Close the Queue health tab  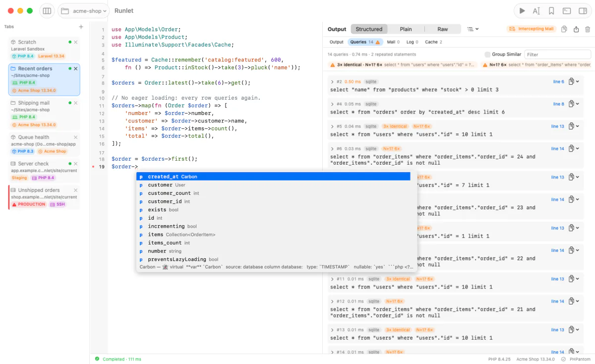(x=76, y=137)
